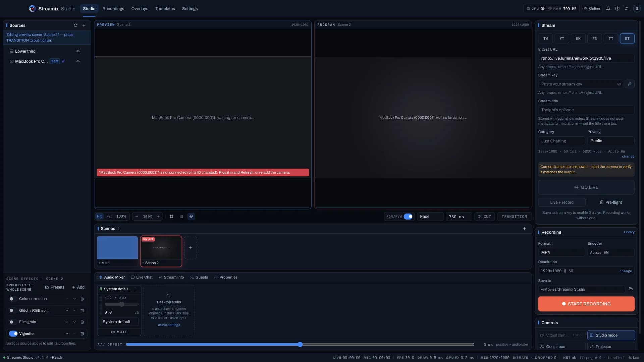644x362 pixels.
Task: Refresh the Sources list
Action: point(75,25)
